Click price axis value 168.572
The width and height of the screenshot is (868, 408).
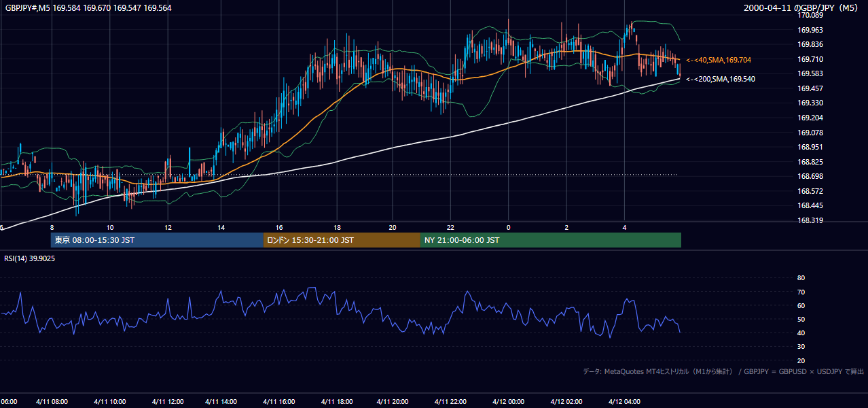coord(810,191)
